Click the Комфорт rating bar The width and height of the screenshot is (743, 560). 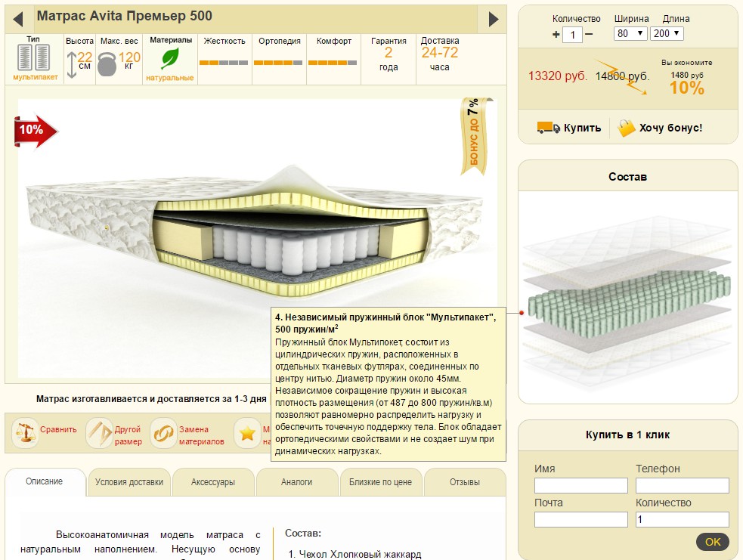[x=333, y=62]
